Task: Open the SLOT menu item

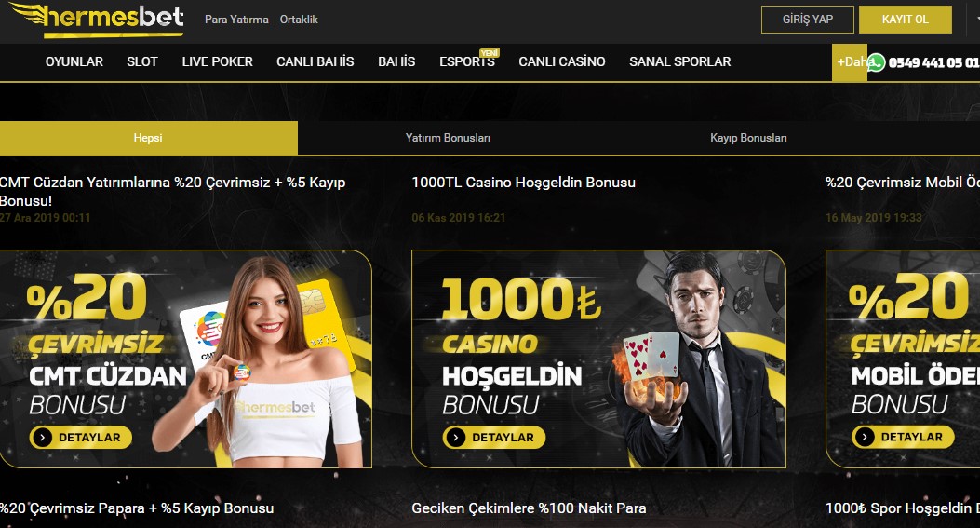Action: (141, 62)
